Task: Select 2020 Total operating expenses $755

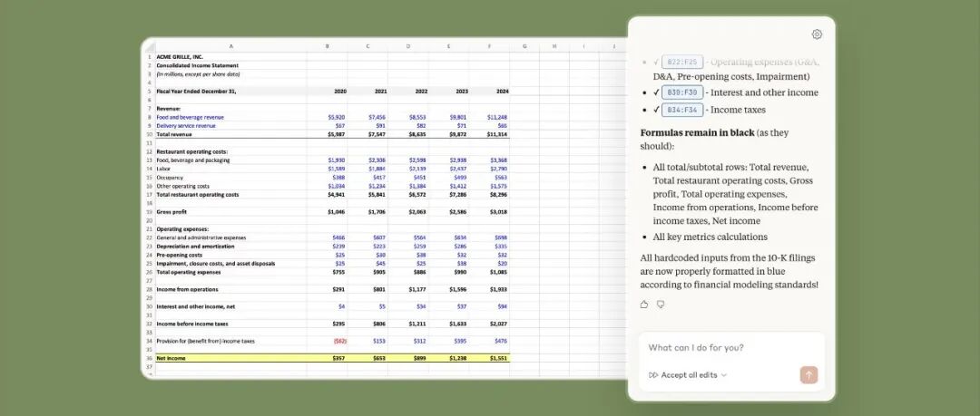Action: (328, 272)
